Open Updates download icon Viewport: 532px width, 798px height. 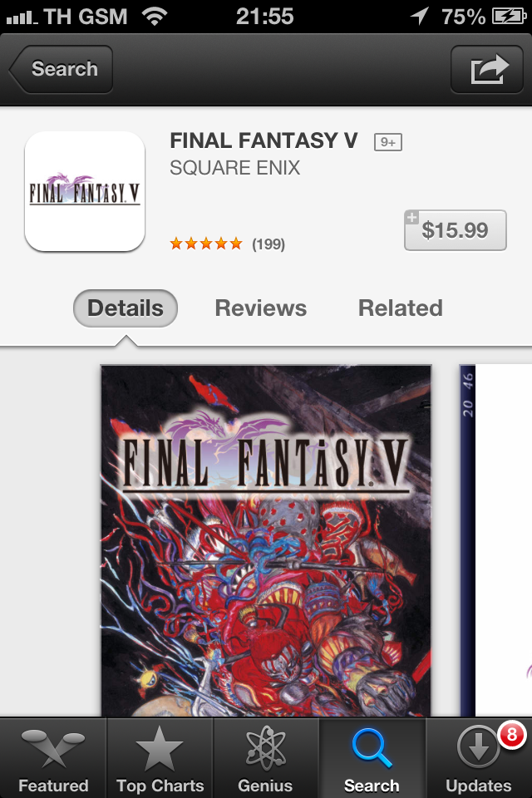point(478,748)
